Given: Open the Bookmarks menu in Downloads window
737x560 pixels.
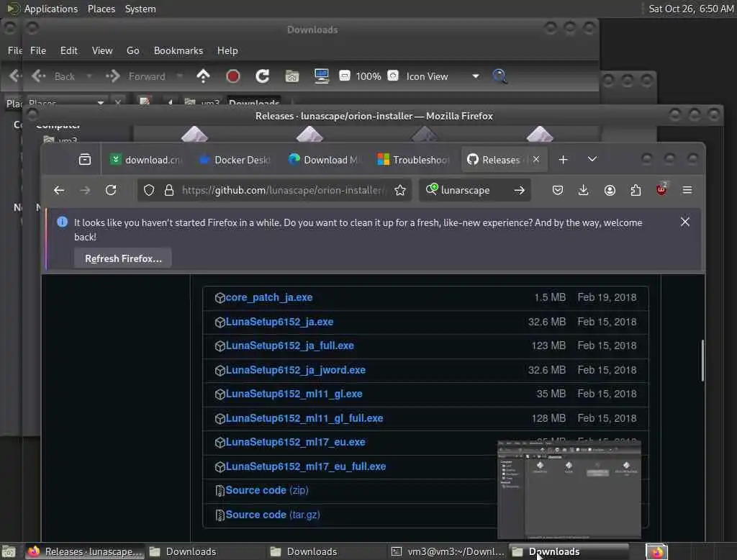Looking at the screenshot, I should [178, 50].
